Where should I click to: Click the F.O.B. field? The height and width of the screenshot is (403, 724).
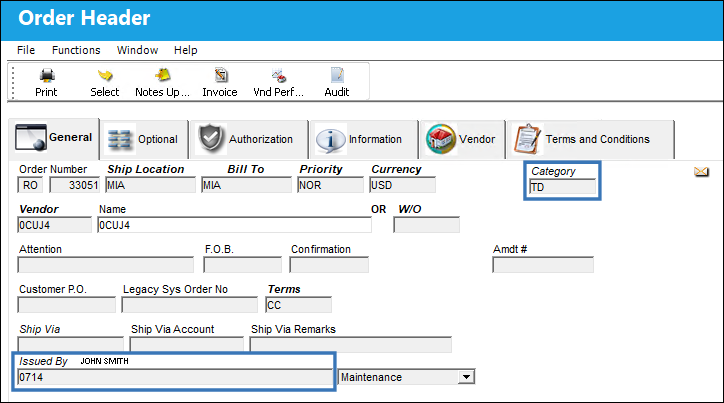[242, 265]
